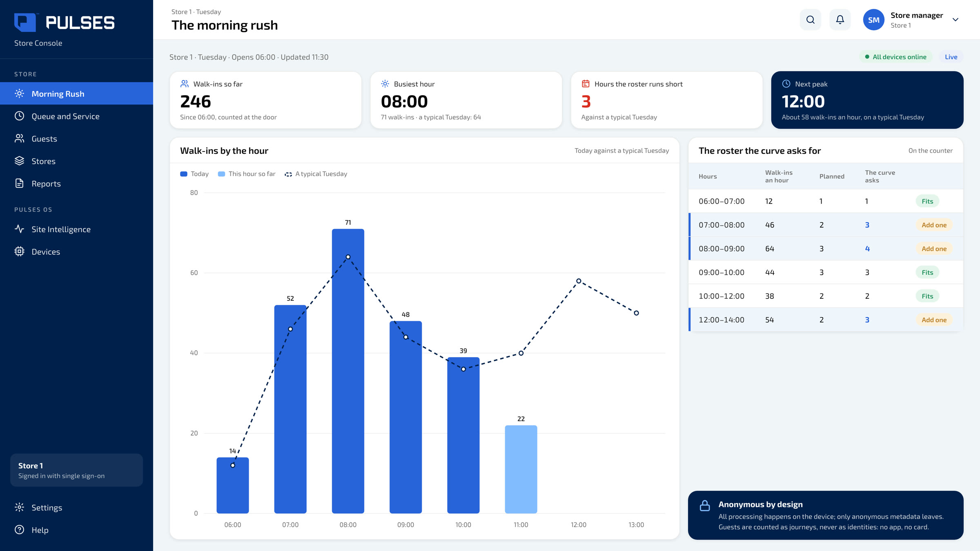Open Help in sidebar
This screenshot has width=980, height=551.
(x=76, y=530)
